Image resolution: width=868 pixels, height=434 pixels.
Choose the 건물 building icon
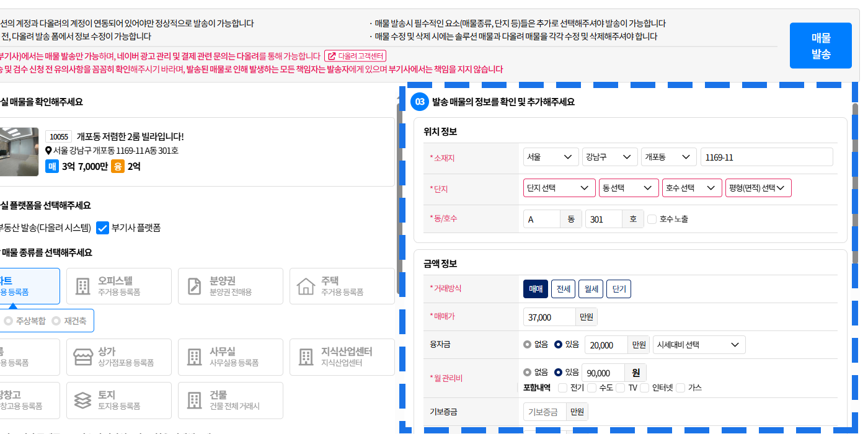pyautogui.click(x=194, y=400)
